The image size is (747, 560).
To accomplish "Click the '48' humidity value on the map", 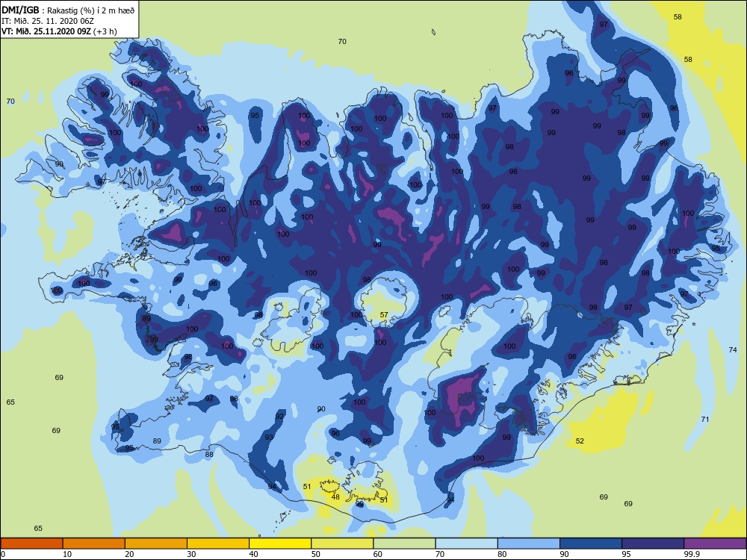I will (x=335, y=497).
